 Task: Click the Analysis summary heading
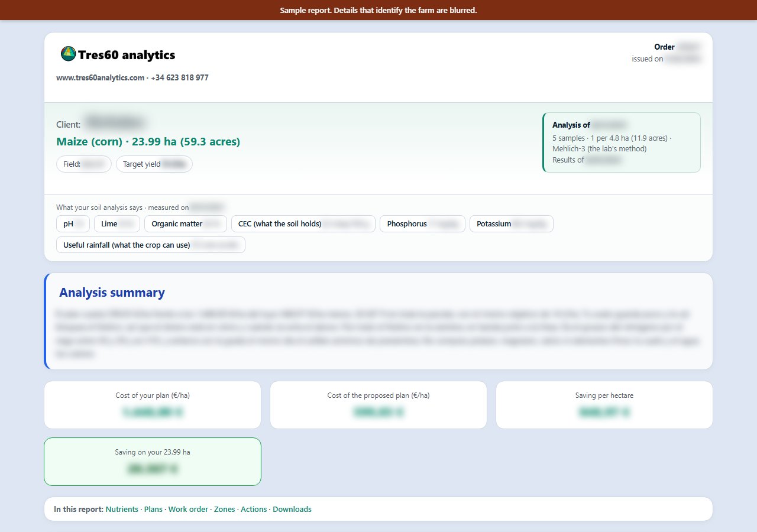[x=112, y=293]
